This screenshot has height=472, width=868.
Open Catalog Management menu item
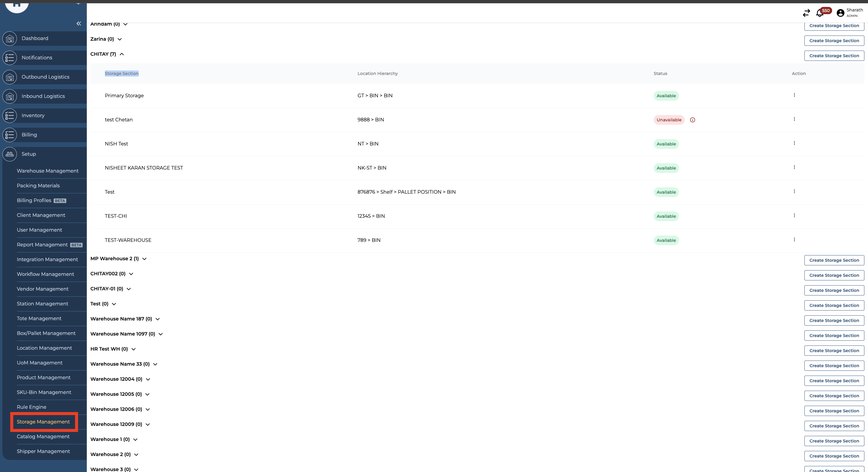43,436
